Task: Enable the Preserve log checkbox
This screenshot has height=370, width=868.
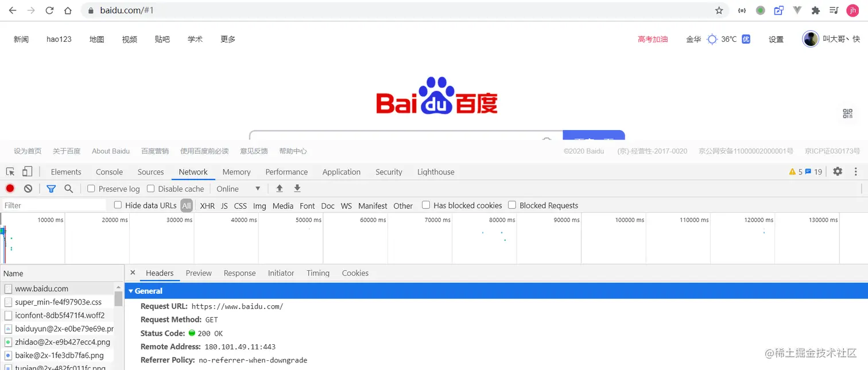Action: (x=91, y=189)
